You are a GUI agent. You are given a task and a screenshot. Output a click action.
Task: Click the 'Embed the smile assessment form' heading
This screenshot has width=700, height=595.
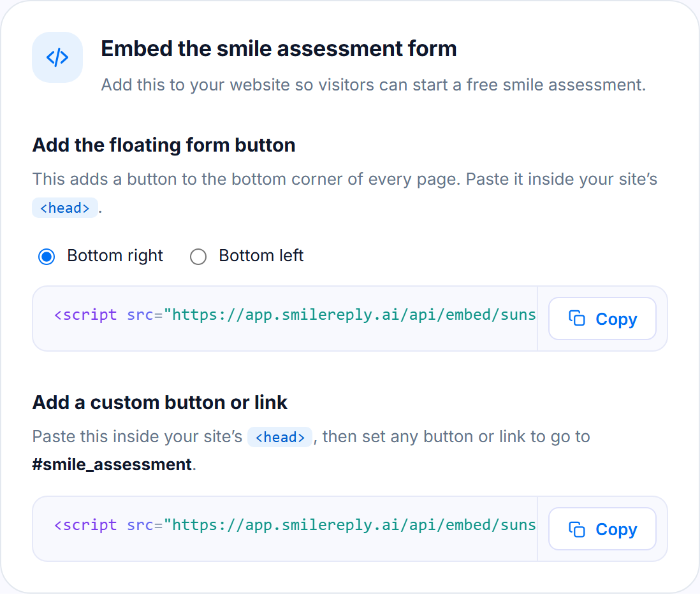[279, 48]
